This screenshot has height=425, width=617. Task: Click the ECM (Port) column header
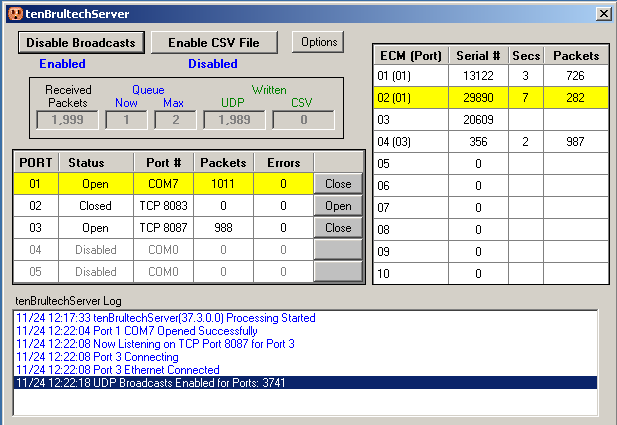point(411,55)
